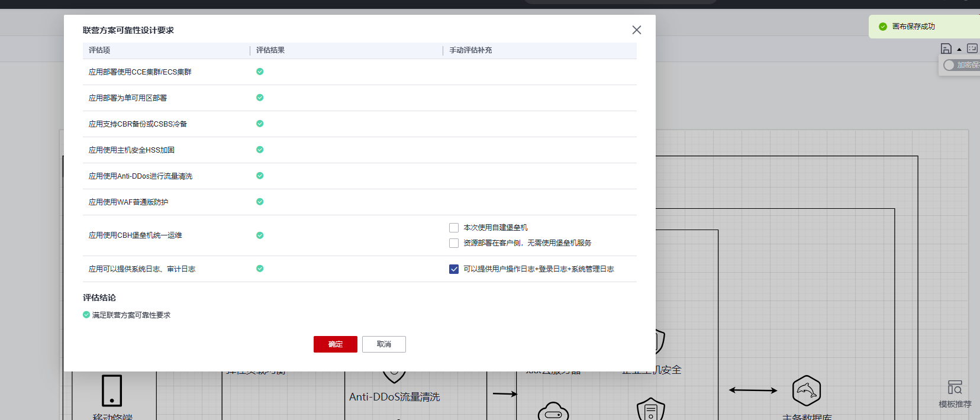Viewport: 980px width, 420px height.
Task: Select the 主备数据库 dolphin icon on canvas
Action: (x=807, y=390)
